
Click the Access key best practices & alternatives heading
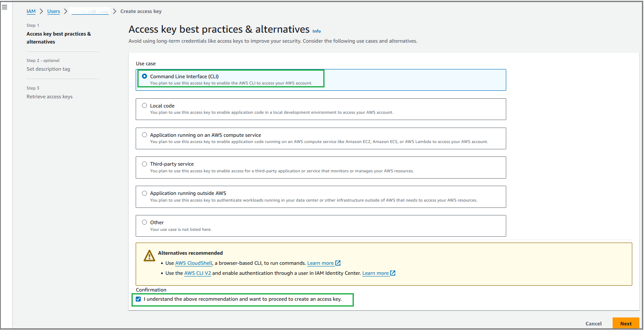click(219, 29)
